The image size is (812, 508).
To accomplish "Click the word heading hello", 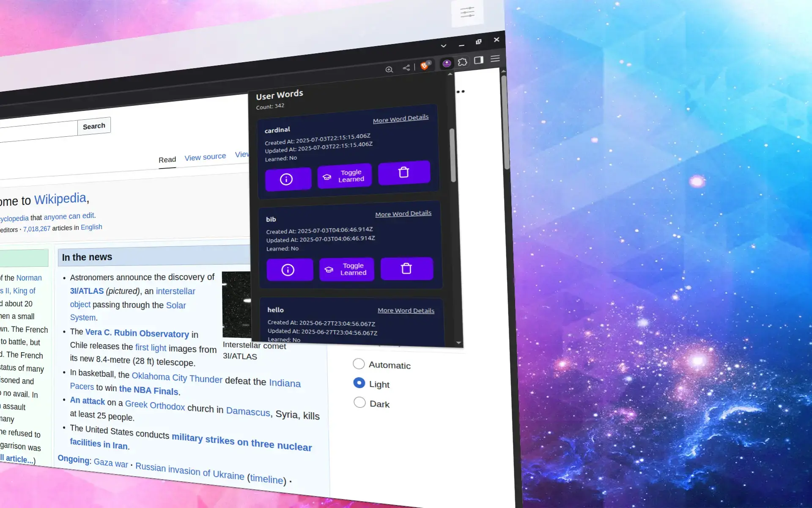I will 275,310.
